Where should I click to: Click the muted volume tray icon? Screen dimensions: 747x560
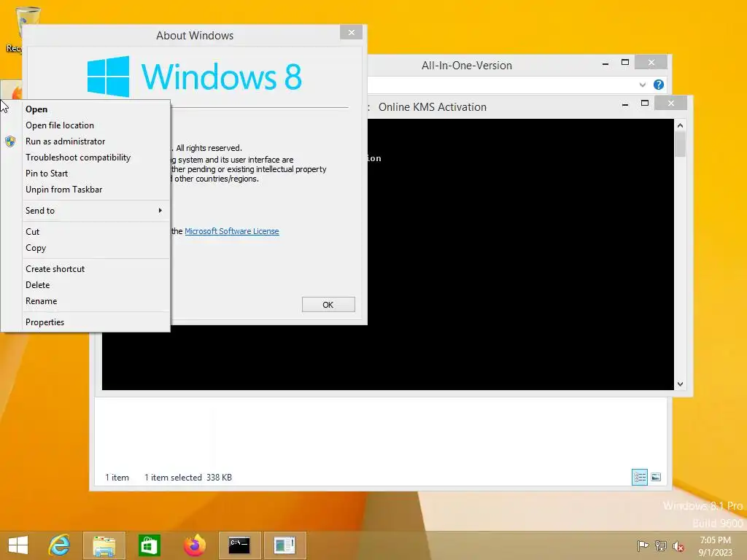click(678, 546)
